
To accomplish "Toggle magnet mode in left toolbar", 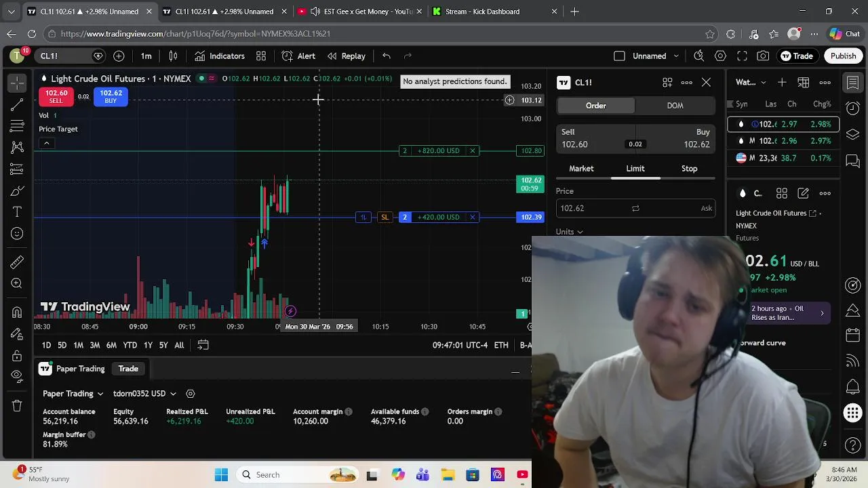I will pyautogui.click(x=17, y=312).
